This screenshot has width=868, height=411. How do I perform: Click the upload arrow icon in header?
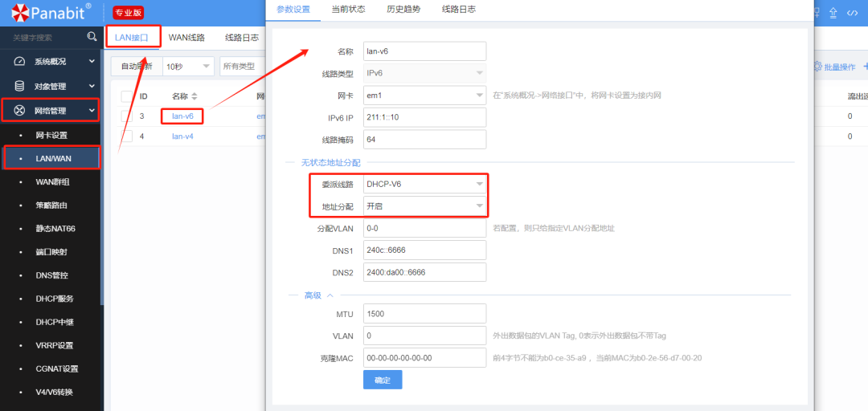coord(833,13)
